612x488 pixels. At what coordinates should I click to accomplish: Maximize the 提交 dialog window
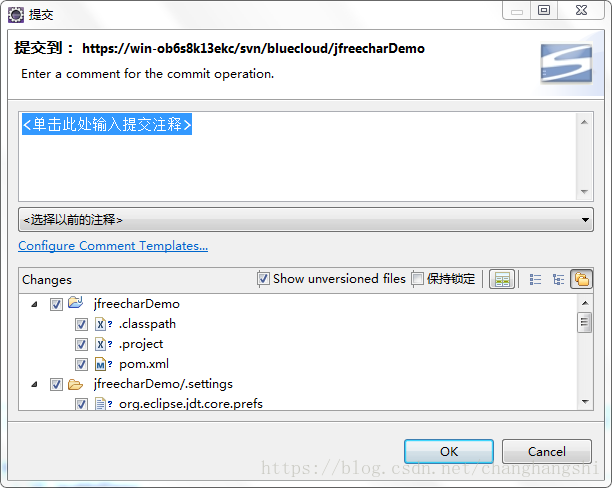click(544, 10)
